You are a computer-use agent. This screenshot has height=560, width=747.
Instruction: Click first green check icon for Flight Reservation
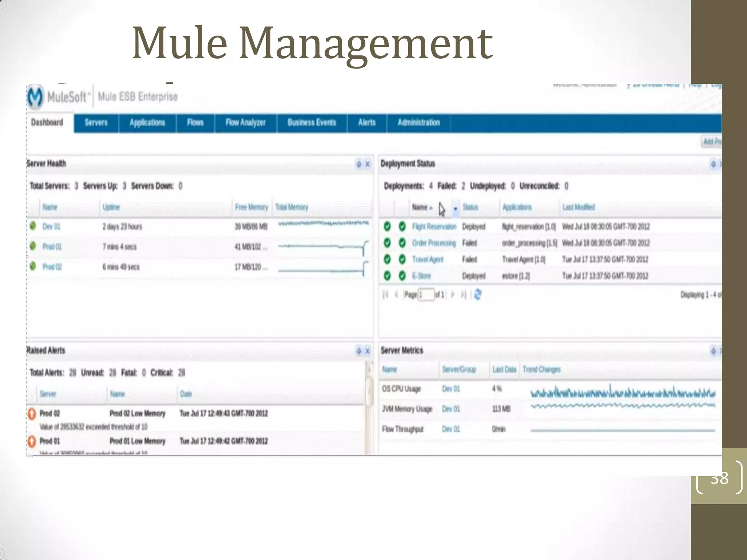387,226
